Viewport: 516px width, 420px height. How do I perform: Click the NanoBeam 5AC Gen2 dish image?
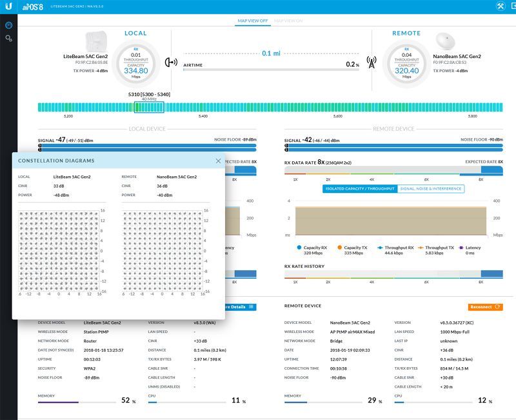[445, 41]
